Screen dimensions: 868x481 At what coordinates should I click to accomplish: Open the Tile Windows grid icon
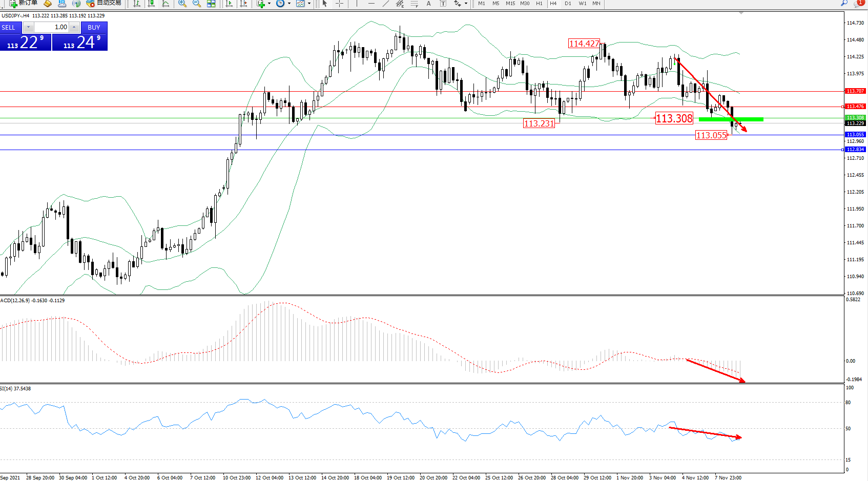[x=211, y=4]
